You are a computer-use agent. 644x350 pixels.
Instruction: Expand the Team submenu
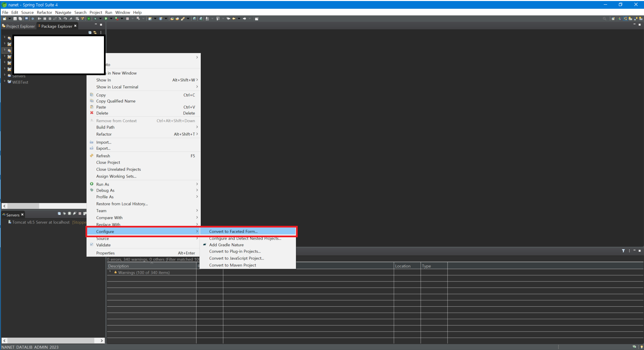144,211
